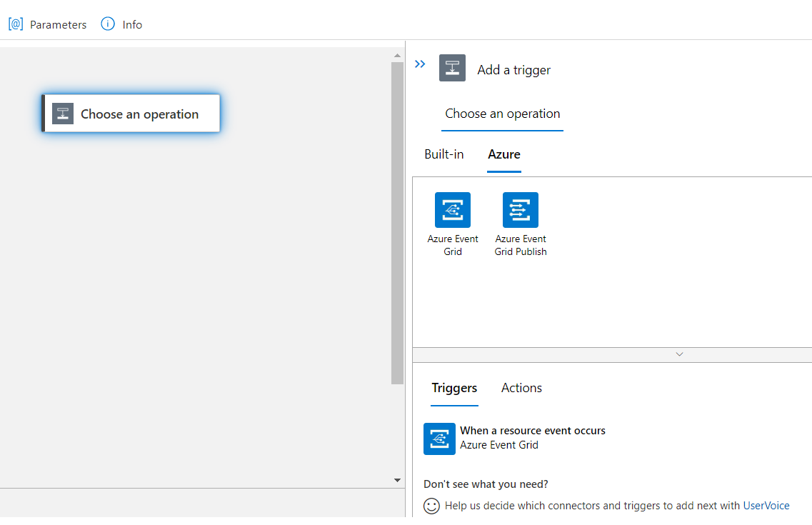Screen dimensions: 812x525
Task: Select the Choose an operation tab heading
Action: 502,114
